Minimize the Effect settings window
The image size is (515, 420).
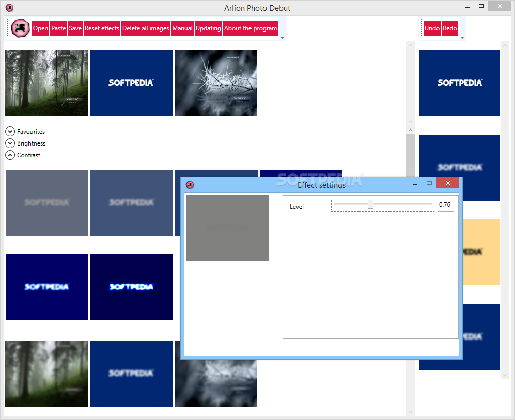coord(415,184)
